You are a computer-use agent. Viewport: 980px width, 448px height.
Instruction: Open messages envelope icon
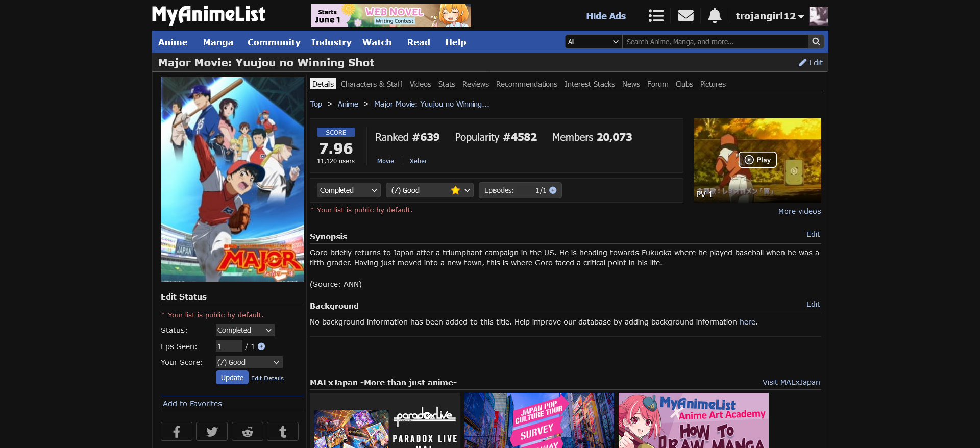pos(685,16)
